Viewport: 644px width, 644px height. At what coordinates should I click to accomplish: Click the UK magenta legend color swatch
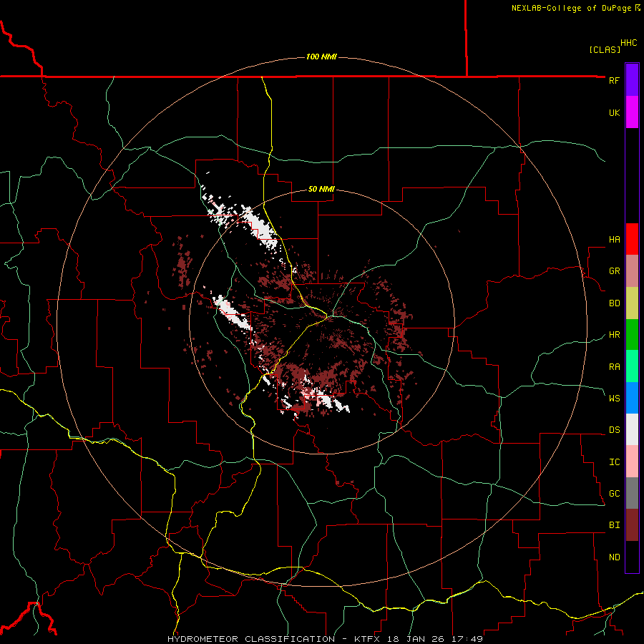click(632, 112)
